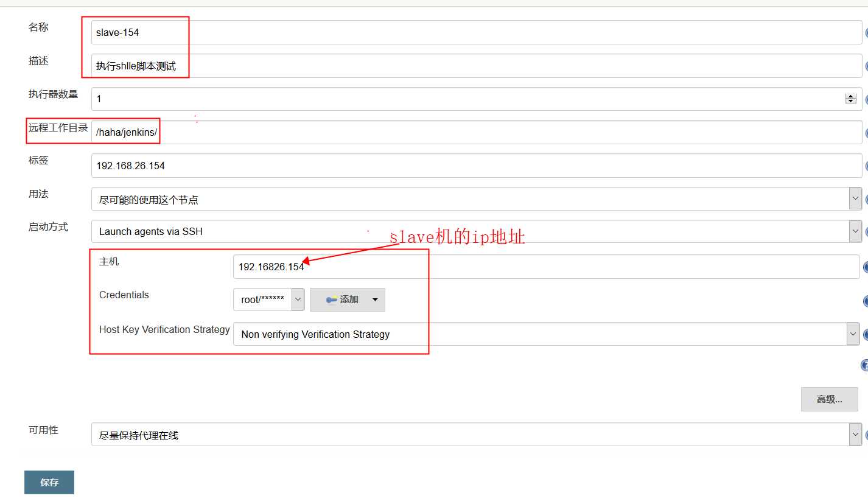Click help icon next to 描述 field
The width and height of the screenshot is (868, 504).
click(x=866, y=66)
